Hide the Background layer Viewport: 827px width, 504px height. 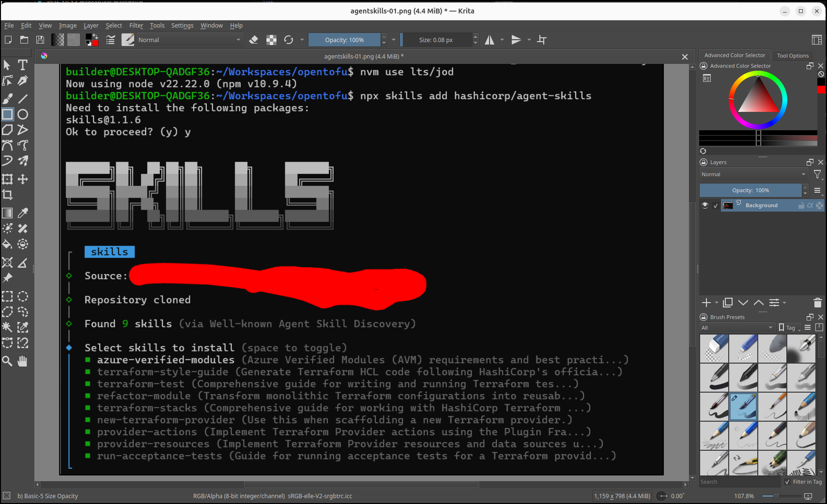tap(705, 205)
